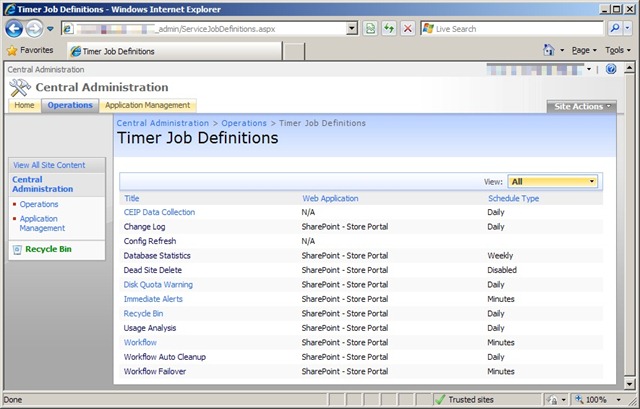Screen dimensions: 640x409
Task: Click the Live Search magnifier button
Action: tap(614, 28)
